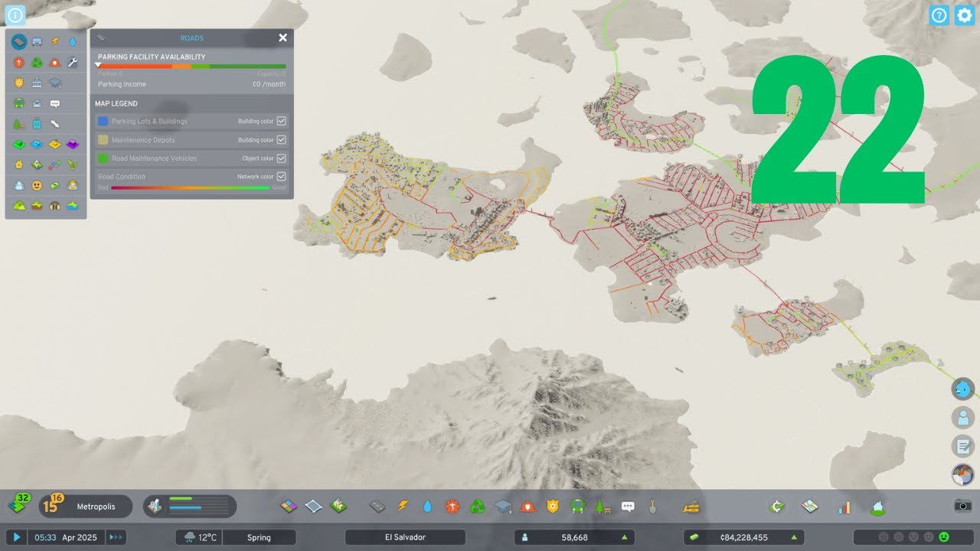
Task: Expand the money balance panel arrow
Action: (x=795, y=537)
